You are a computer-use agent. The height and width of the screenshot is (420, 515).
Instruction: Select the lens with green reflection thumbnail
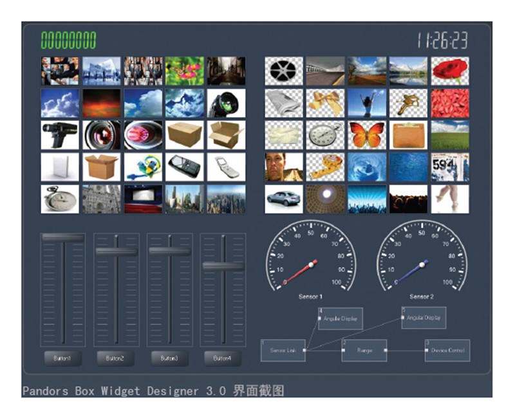227,103
